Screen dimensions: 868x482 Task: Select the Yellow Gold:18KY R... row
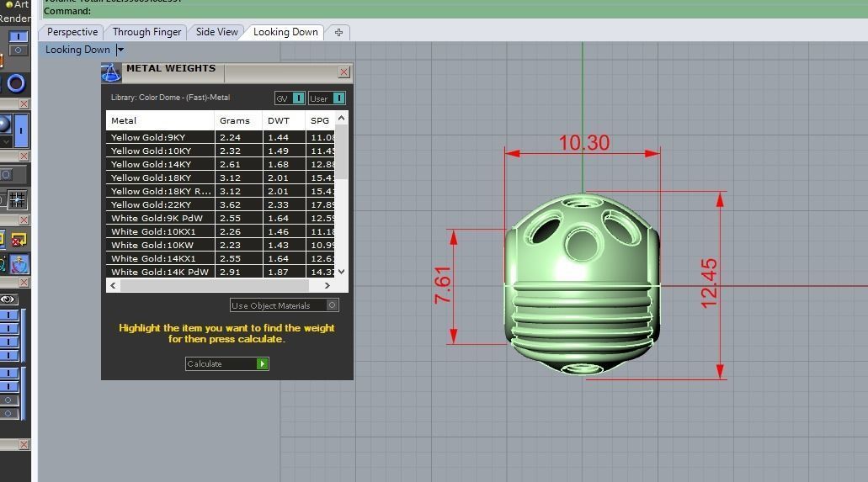coord(221,191)
